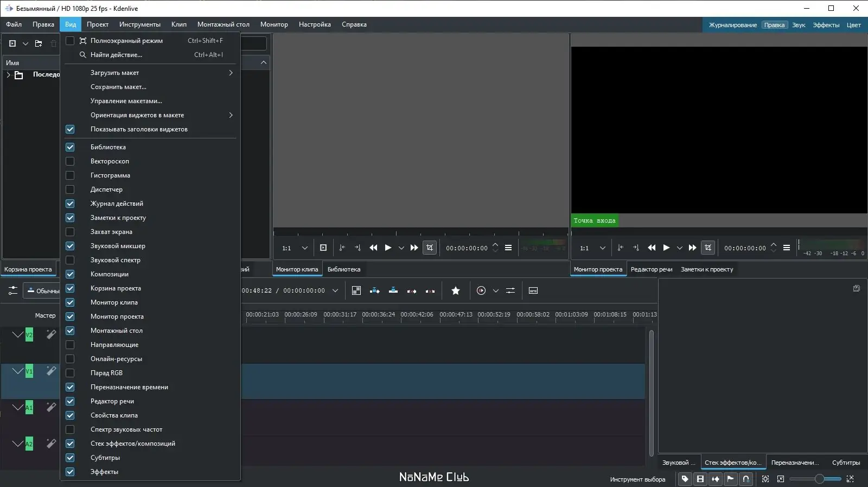Open the project monitor 1:1 zoom dropdown
Viewport: 868px width, 487px height.
coord(602,248)
